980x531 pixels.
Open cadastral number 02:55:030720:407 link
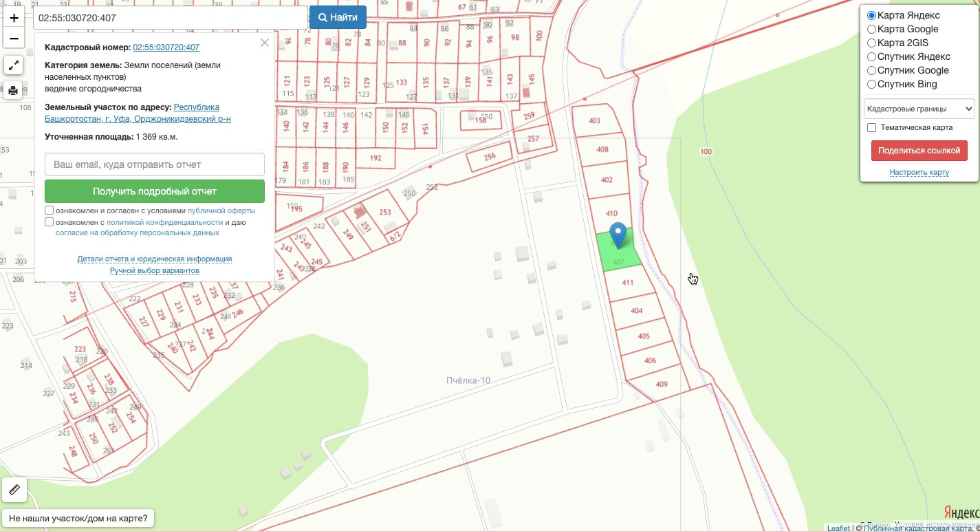pyautogui.click(x=166, y=47)
